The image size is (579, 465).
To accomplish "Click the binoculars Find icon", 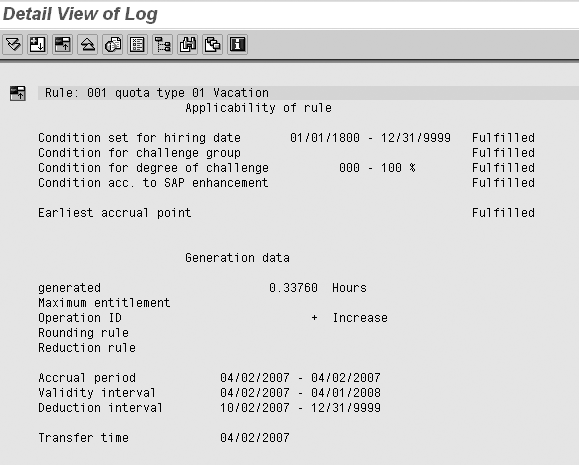I will coord(188,45).
